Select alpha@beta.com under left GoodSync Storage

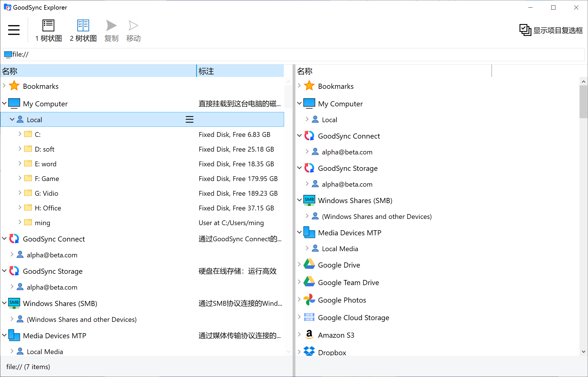coord(52,287)
